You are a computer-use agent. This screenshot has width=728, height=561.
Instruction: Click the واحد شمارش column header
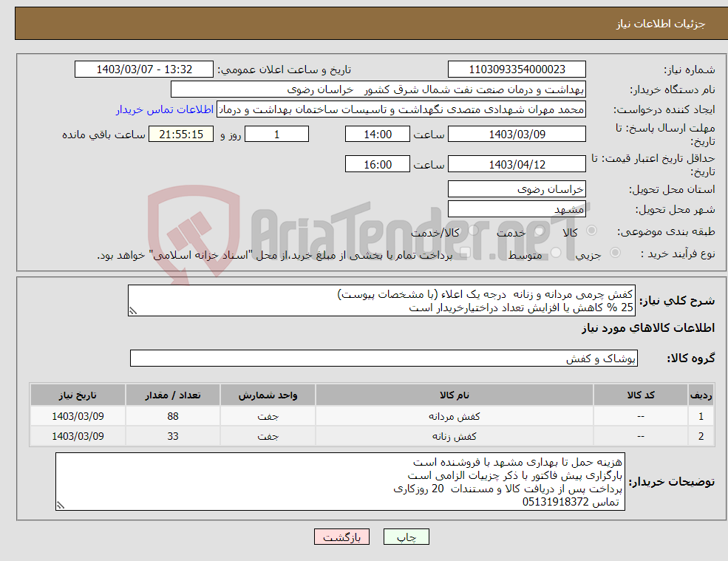(x=268, y=395)
